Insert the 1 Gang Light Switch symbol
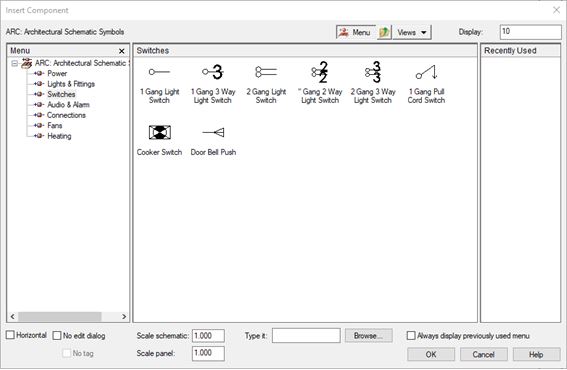The width and height of the screenshot is (567, 370). (x=159, y=72)
